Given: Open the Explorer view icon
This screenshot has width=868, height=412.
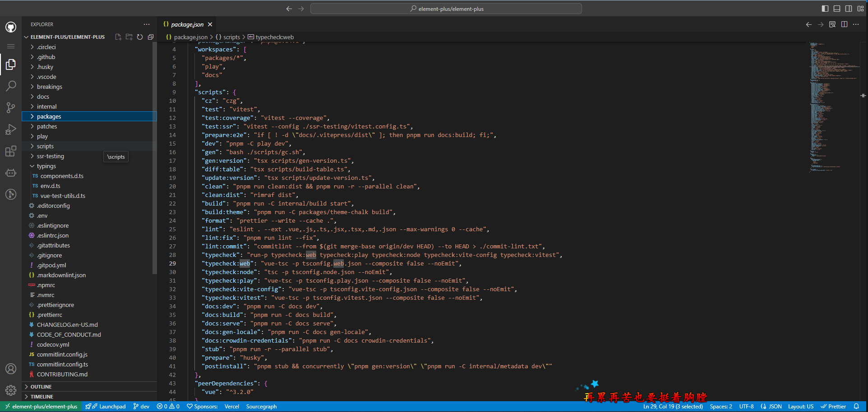Looking at the screenshot, I should [11, 64].
